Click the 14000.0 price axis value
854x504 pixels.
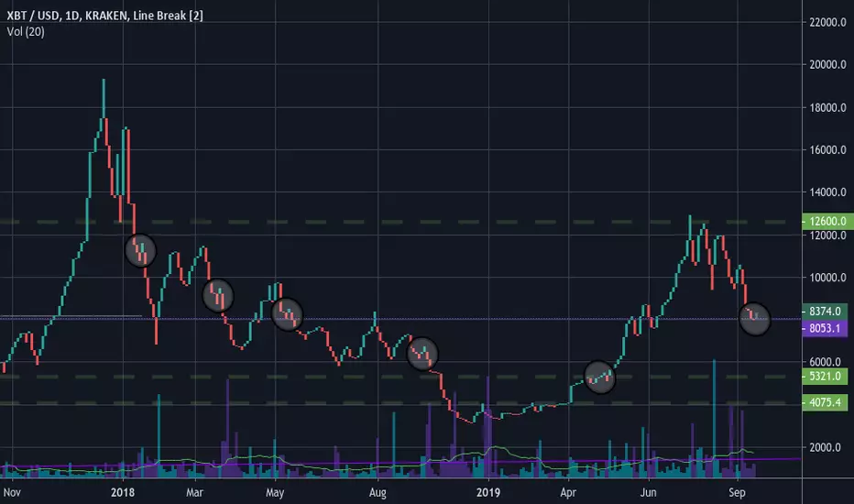coord(827,192)
